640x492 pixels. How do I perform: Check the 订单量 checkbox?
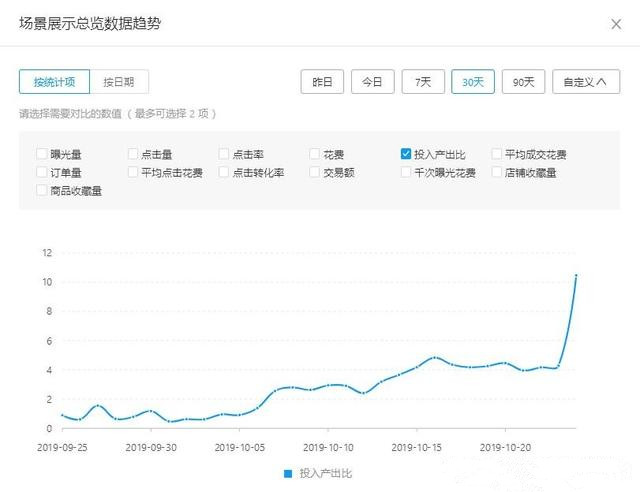coord(42,172)
